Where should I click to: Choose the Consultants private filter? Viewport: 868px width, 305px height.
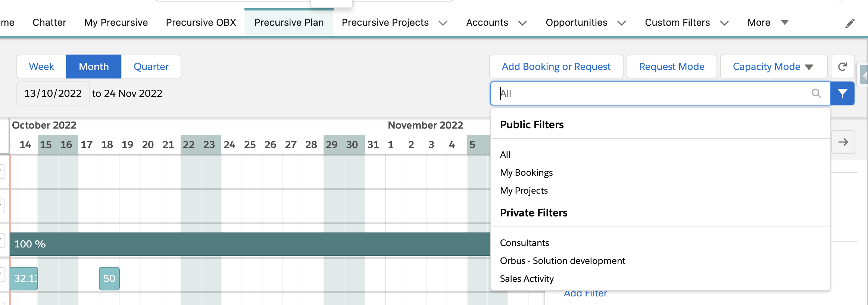click(524, 243)
